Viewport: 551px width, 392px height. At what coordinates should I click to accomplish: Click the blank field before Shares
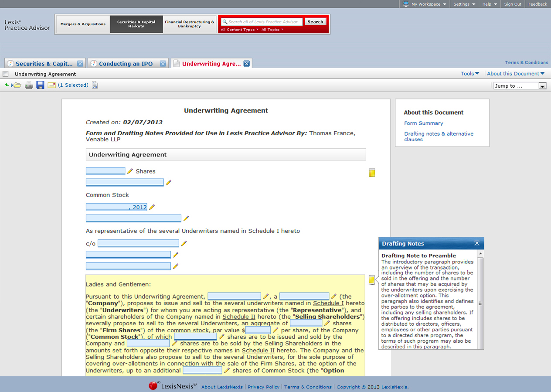[x=105, y=171]
